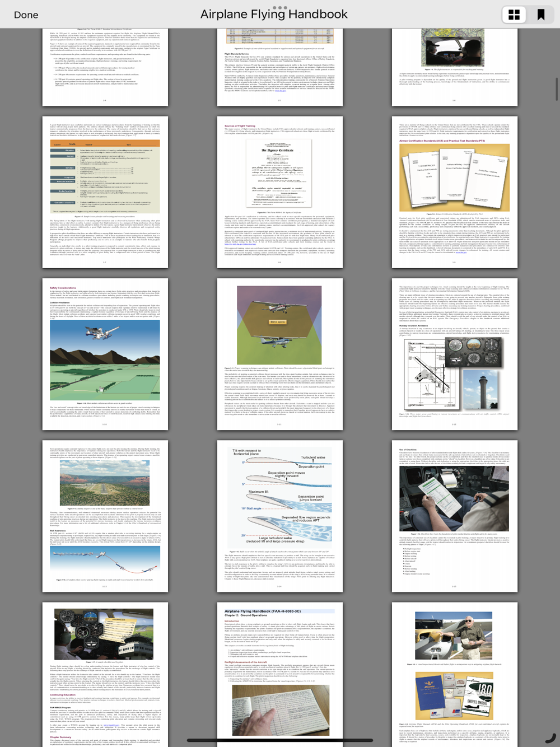Open the Safety Considerations page thumbnail

coord(105,354)
